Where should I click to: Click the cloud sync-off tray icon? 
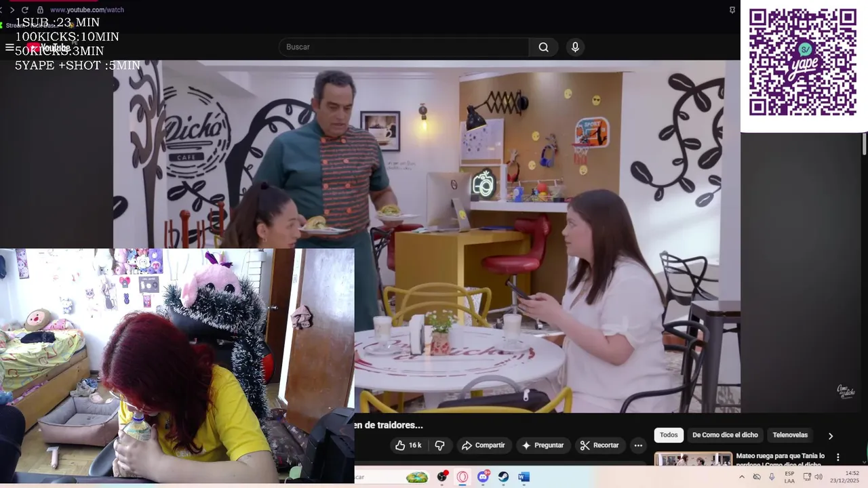pos(757,477)
